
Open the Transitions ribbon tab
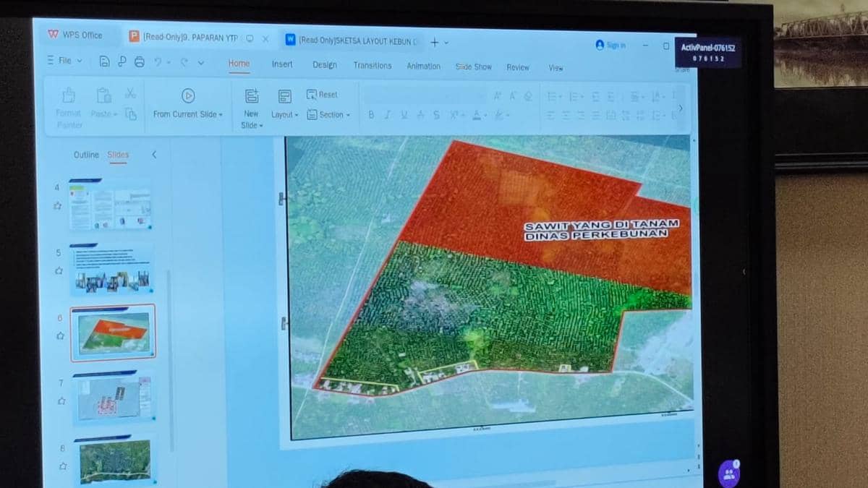(x=372, y=66)
